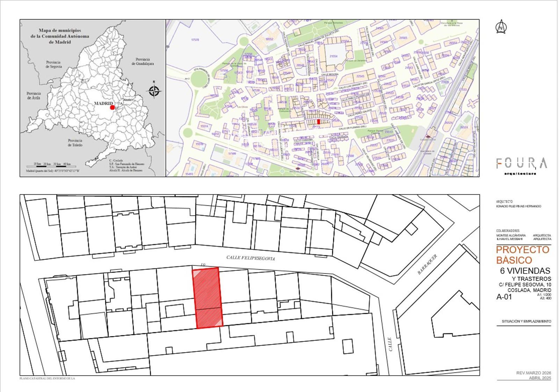Select the red hatched plot number 10
This screenshot has width=559, height=392.
(209, 298)
